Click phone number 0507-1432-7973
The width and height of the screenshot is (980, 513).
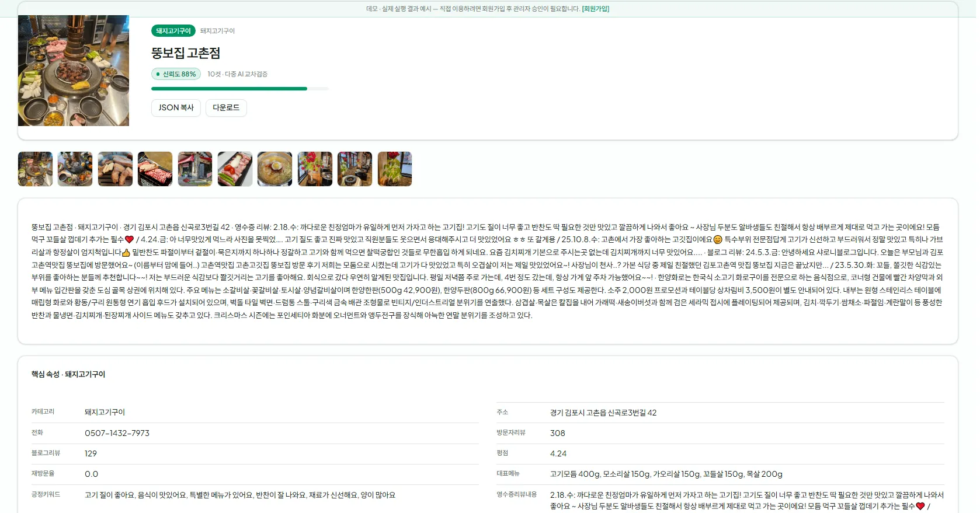coord(117,433)
